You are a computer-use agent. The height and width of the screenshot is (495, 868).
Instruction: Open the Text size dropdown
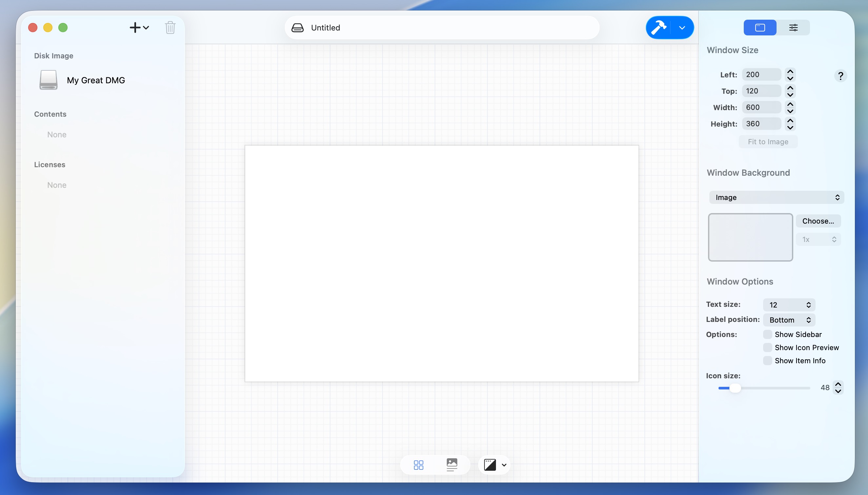789,305
